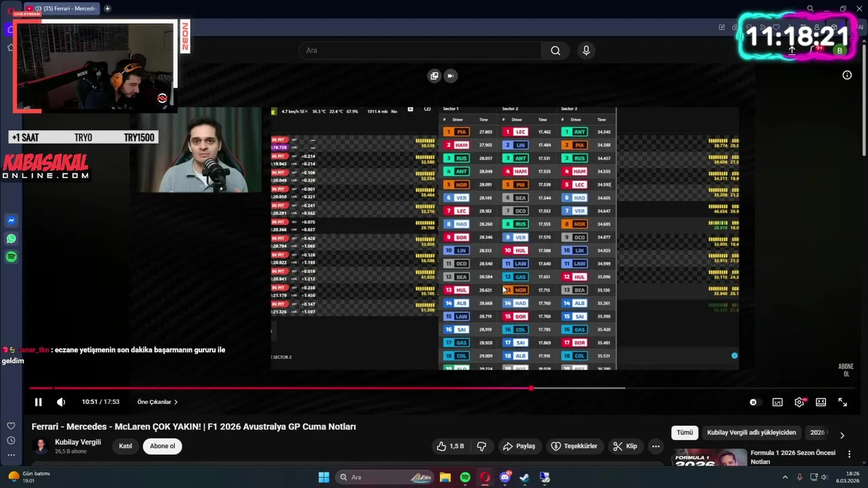
Task: Click the snapshot camera in the address bar
Action: 735,27
